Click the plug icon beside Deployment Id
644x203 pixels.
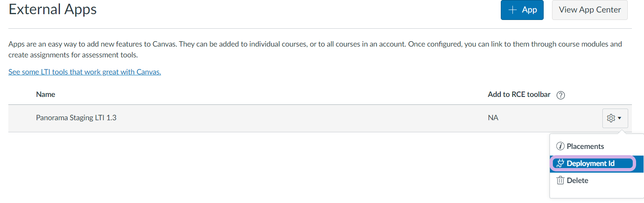point(560,163)
